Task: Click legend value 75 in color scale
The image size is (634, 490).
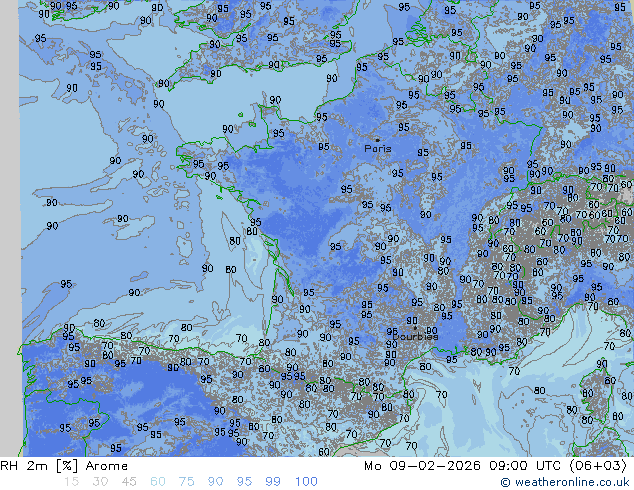Action: point(186,482)
